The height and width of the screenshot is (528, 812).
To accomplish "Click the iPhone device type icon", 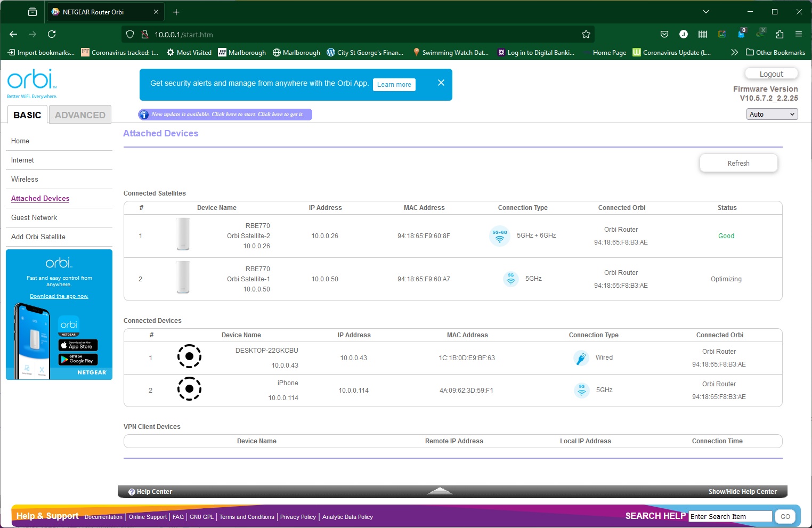I will (189, 389).
